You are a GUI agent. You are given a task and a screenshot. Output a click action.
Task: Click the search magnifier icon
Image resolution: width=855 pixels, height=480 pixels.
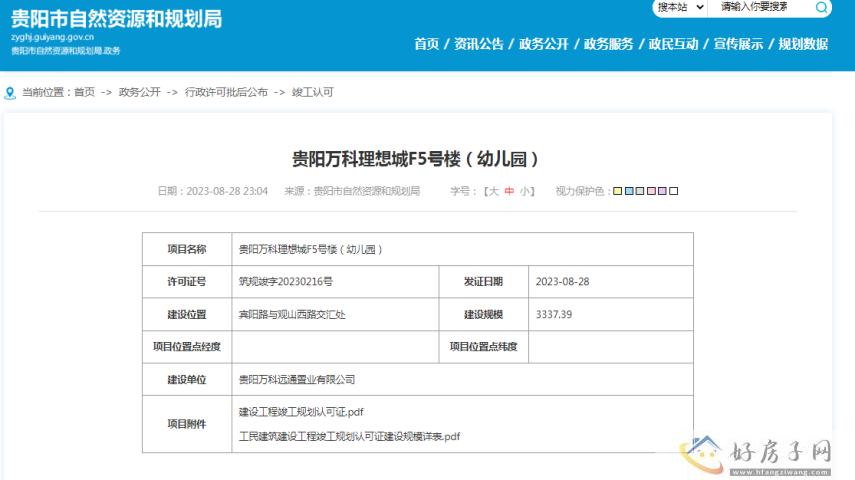(821, 7)
